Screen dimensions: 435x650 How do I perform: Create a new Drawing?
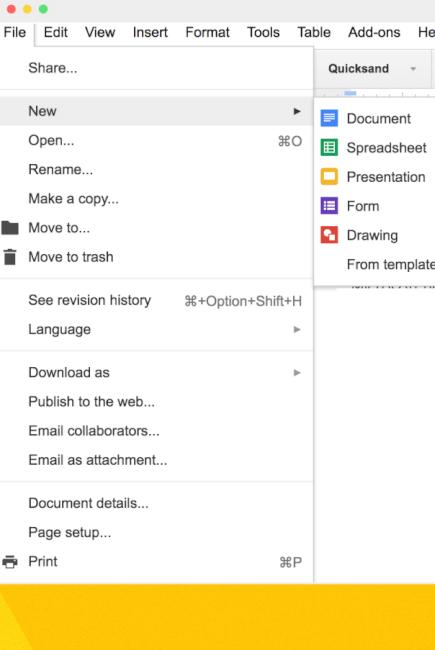375,235
